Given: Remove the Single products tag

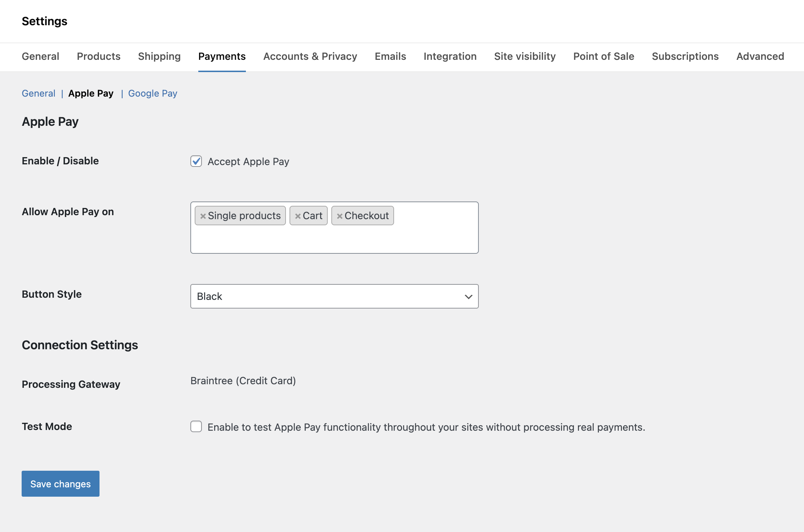Looking at the screenshot, I should [203, 216].
